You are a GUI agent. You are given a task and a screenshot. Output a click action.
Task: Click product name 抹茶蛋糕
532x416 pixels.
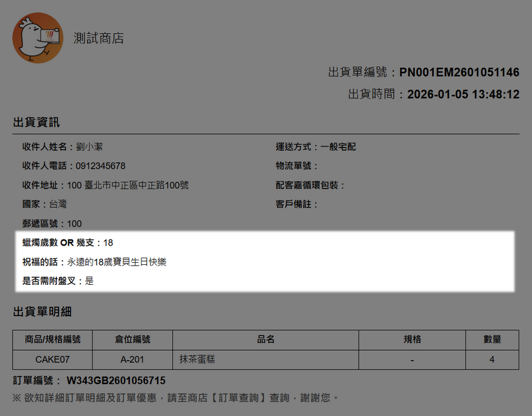click(x=198, y=359)
